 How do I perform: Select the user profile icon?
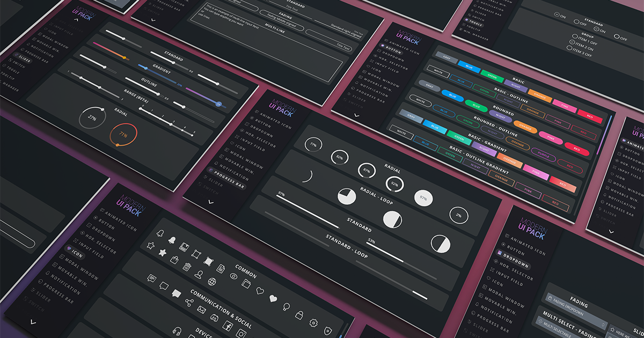coord(199,275)
